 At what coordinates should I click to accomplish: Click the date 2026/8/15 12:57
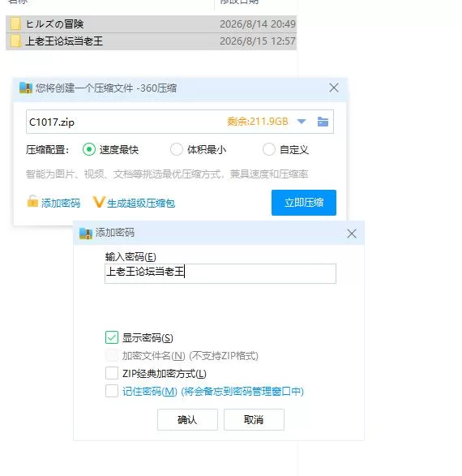pyautogui.click(x=258, y=41)
